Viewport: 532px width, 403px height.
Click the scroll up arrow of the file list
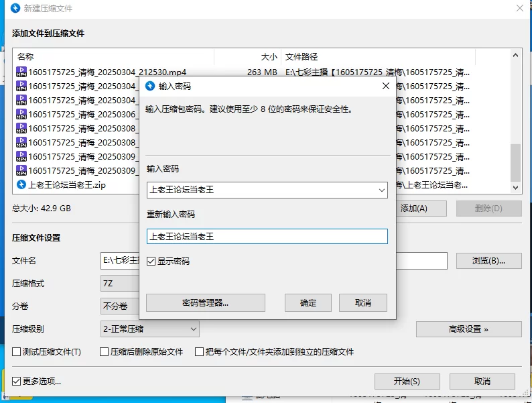click(515, 55)
